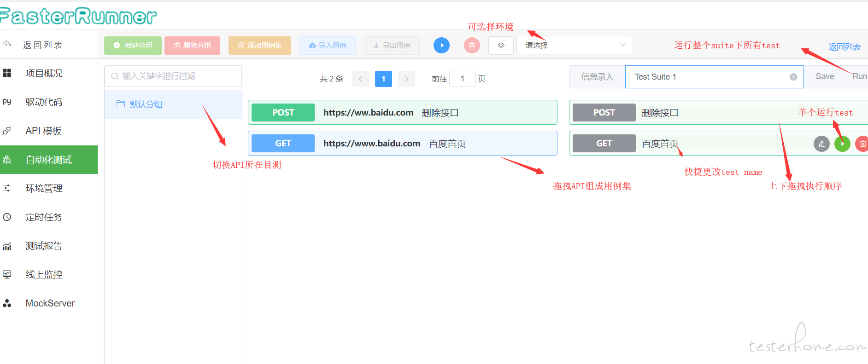868x364 pixels.
Task: Click the blue run suite play icon
Action: coord(441,45)
